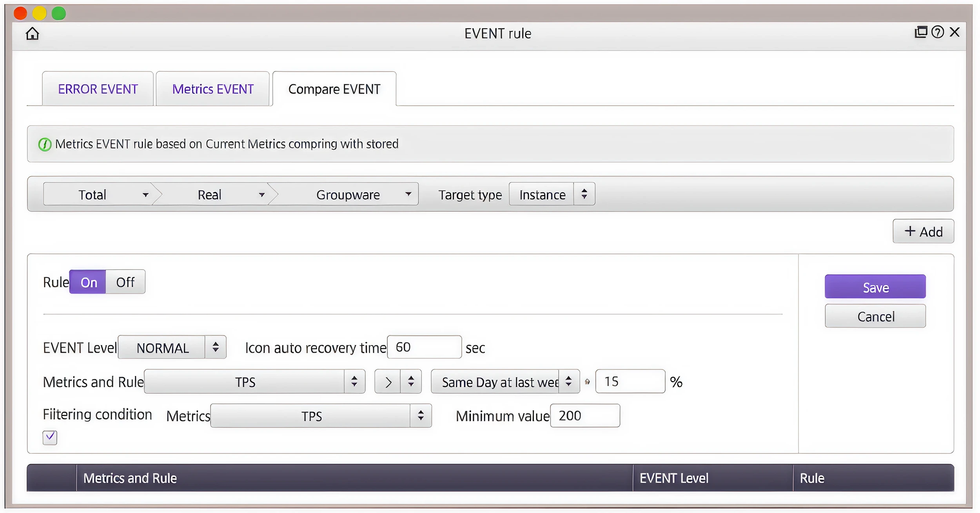Click the Save button
980x513 pixels.
pyautogui.click(x=875, y=287)
